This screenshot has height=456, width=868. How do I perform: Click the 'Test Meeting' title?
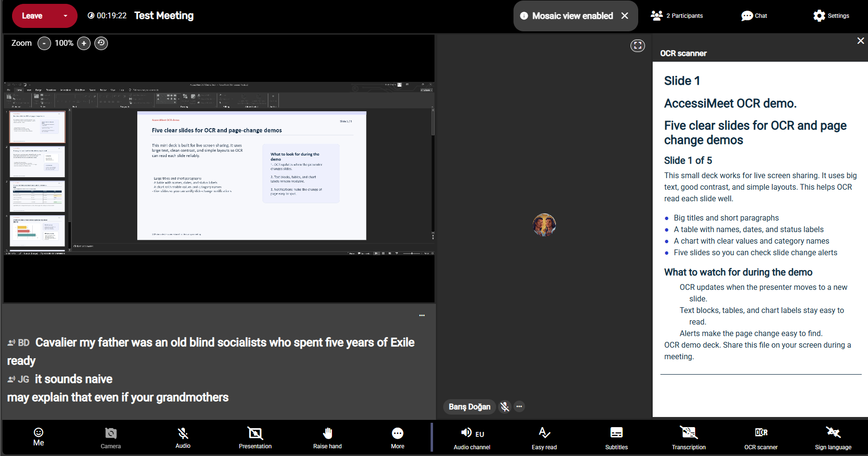pos(164,15)
